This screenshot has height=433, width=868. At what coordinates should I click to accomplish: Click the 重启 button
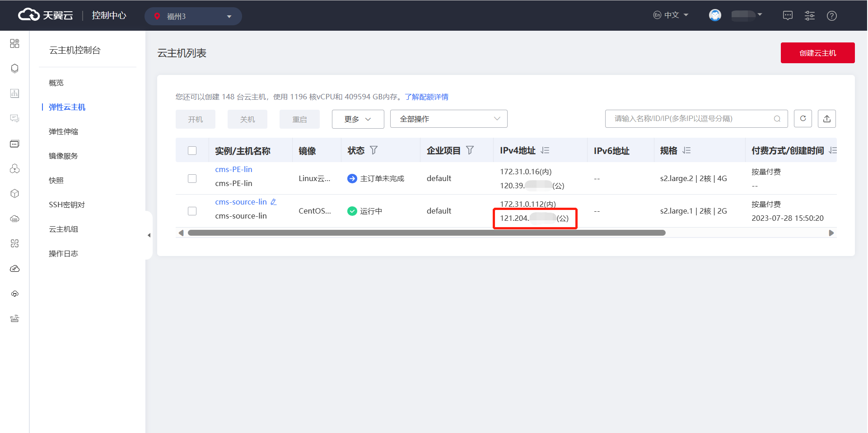(299, 119)
